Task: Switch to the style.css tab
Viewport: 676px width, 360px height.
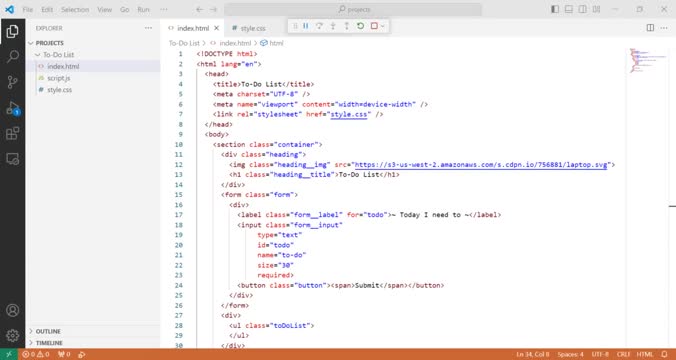Action: point(253,28)
